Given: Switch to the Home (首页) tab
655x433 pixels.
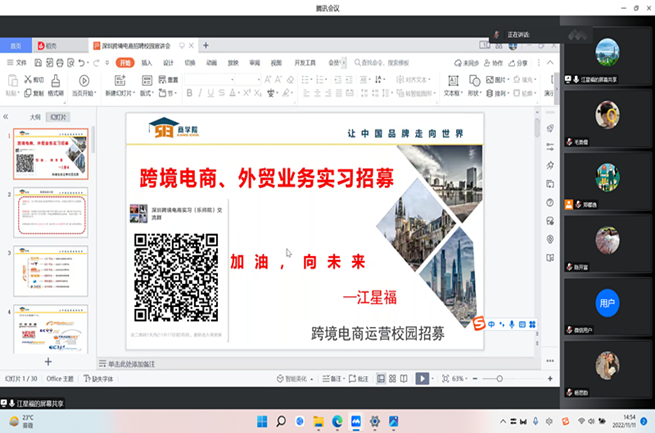Looking at the screenshot, I should tap(15, 46).
